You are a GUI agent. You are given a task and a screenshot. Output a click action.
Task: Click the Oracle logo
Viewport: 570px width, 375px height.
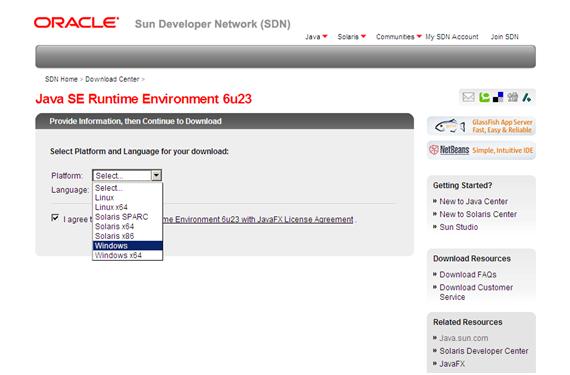(x=76, y=23)
